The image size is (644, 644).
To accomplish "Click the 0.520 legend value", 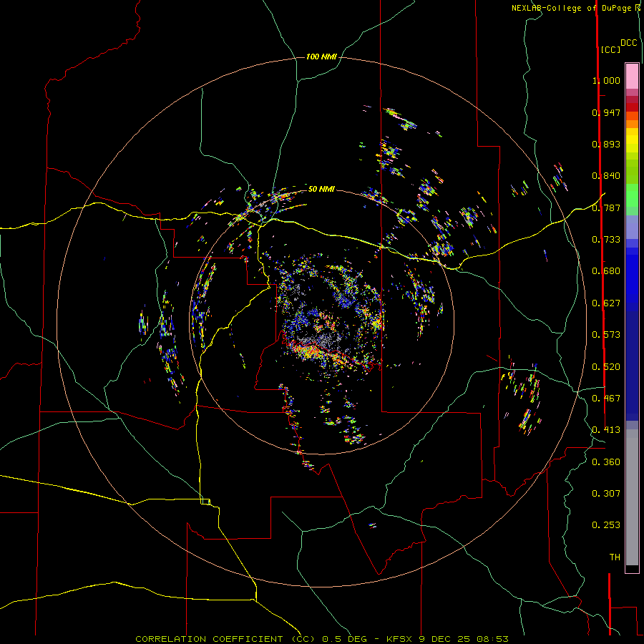I will [x=606, y=367].
